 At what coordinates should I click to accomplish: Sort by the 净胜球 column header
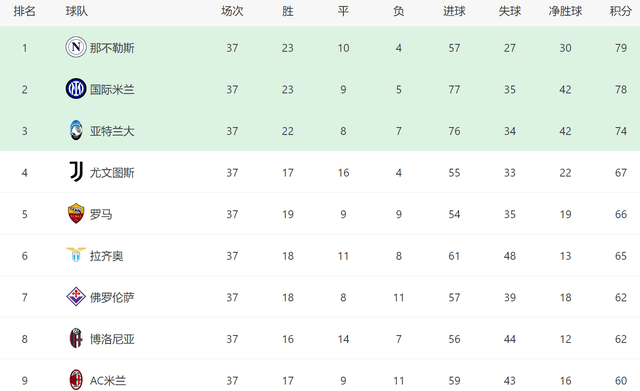click(565, 11)
